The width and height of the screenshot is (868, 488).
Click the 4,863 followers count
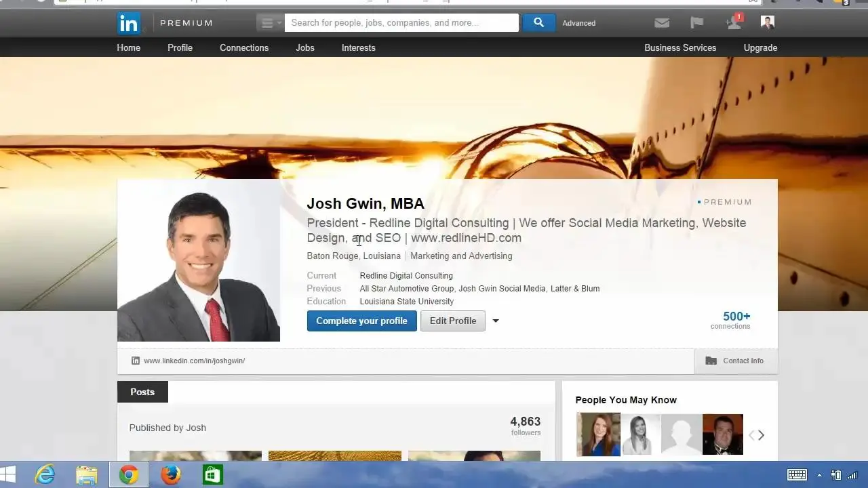click(526, 426)
